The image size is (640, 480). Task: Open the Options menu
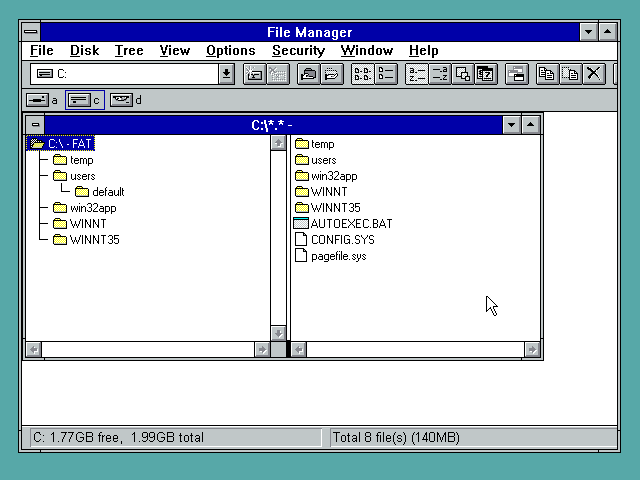coord(231,51)
